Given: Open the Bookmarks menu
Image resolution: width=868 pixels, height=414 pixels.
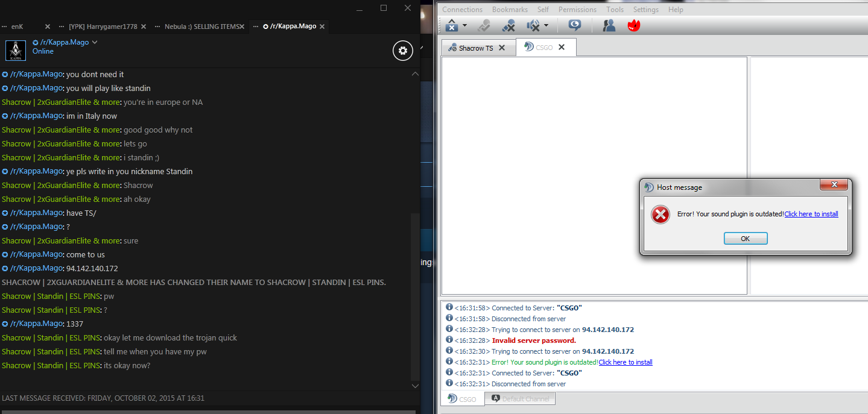Looking at the screenshot, I should 510,10.
